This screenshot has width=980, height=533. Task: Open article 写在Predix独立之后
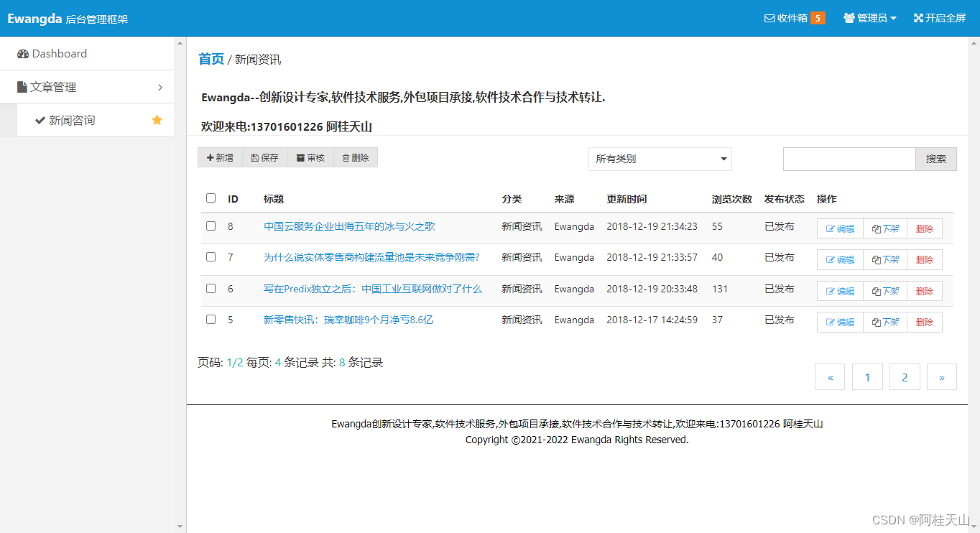372,289
